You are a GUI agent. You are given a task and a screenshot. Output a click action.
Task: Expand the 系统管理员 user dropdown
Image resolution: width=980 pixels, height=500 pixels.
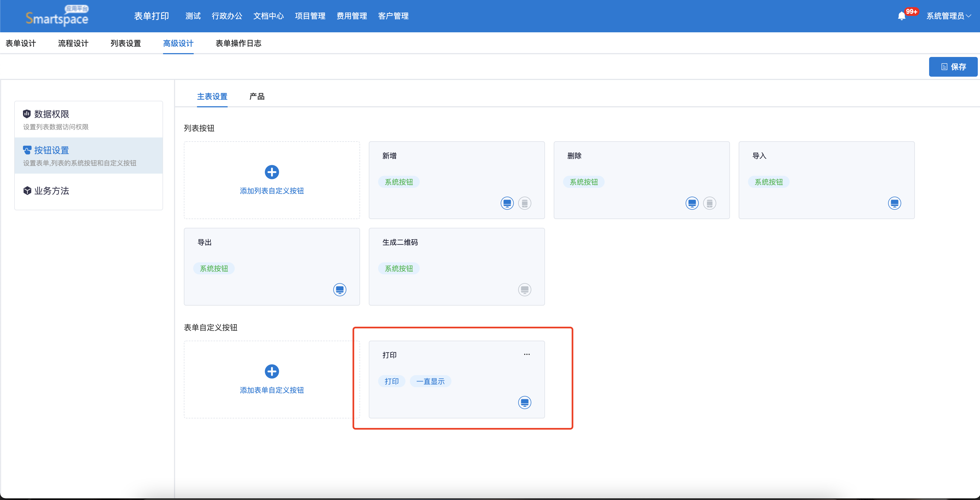pyautogui.click(x=949, y=16)
